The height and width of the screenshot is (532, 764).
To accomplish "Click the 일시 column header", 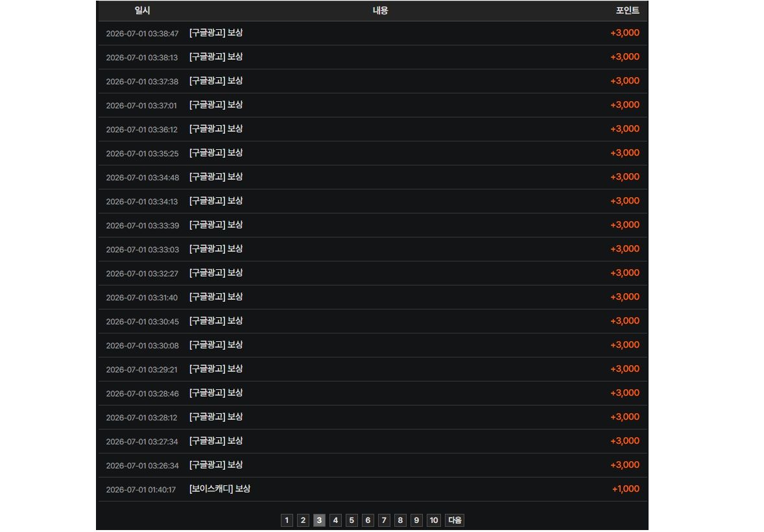I will [142, 10].
